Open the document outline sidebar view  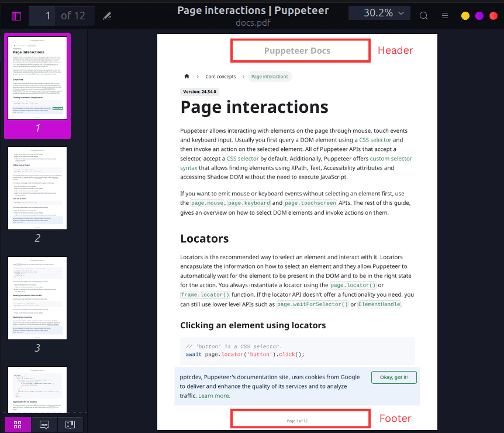70,425
